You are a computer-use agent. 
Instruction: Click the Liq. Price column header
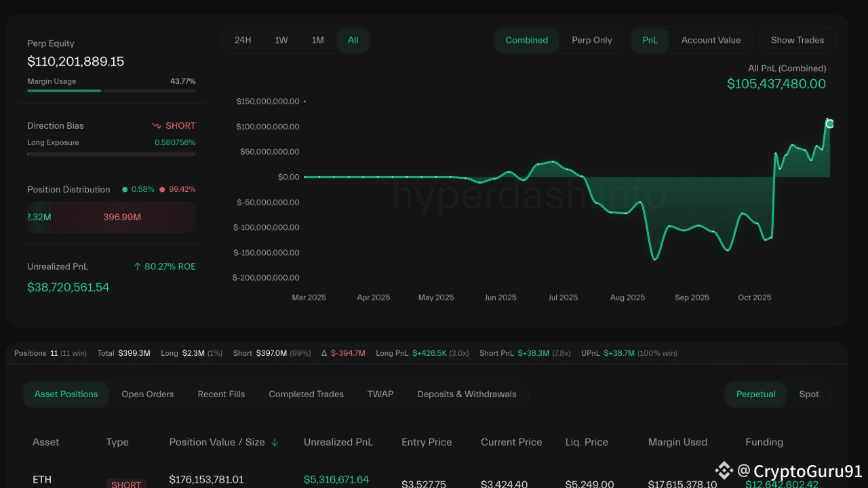point(587,442)
